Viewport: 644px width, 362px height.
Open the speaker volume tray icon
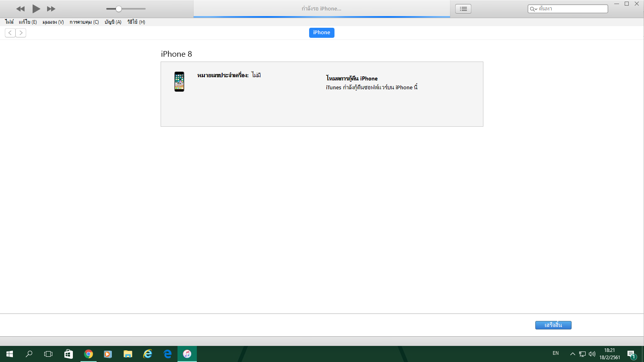click(592, 354)
